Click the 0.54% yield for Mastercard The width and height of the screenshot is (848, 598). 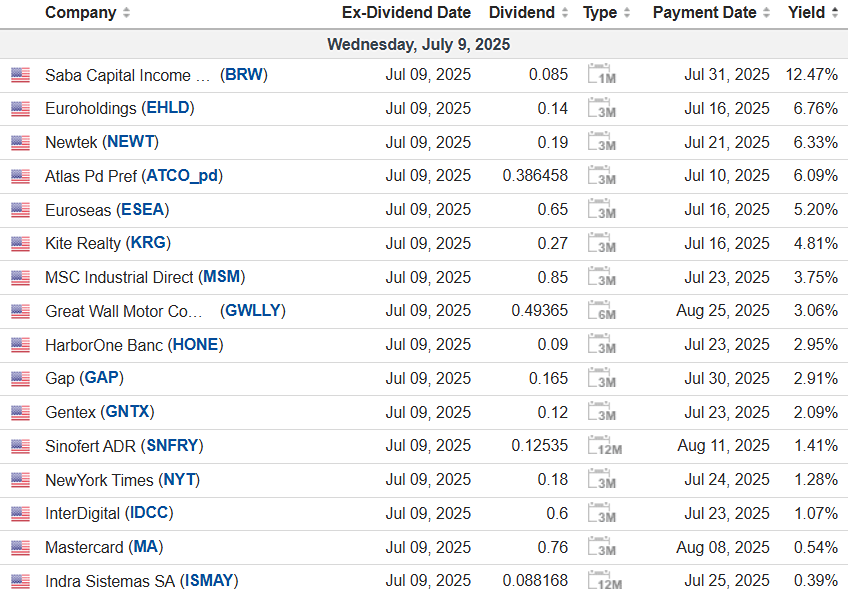tap(816, 547)
